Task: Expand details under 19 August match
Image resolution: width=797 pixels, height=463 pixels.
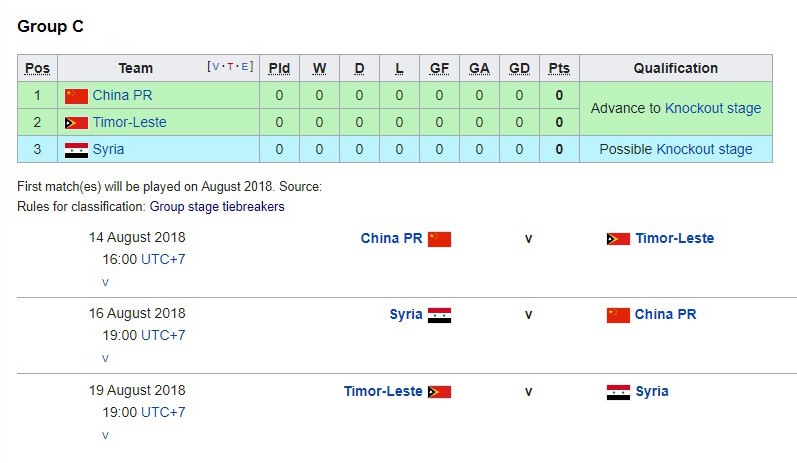Action: 105,435
